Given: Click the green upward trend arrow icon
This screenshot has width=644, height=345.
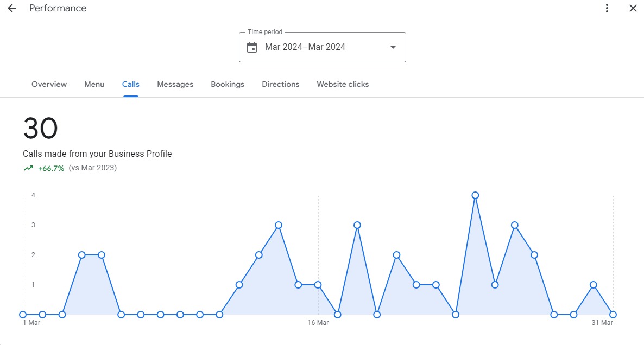Looking at the screenshot, I should (28, 168).
